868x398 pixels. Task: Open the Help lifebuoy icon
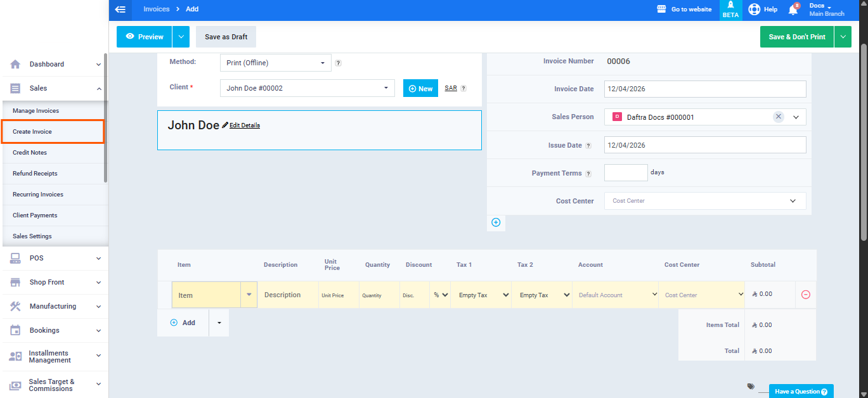click(754, 10)
